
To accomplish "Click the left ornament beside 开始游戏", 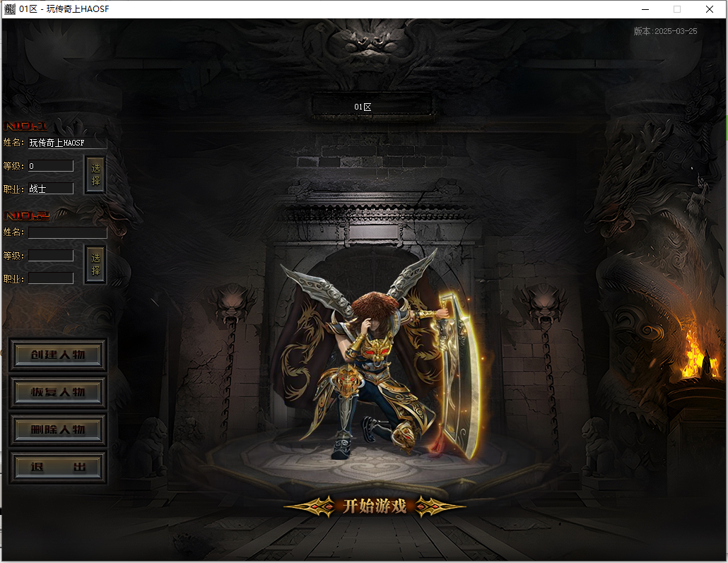I will [311, 506].
